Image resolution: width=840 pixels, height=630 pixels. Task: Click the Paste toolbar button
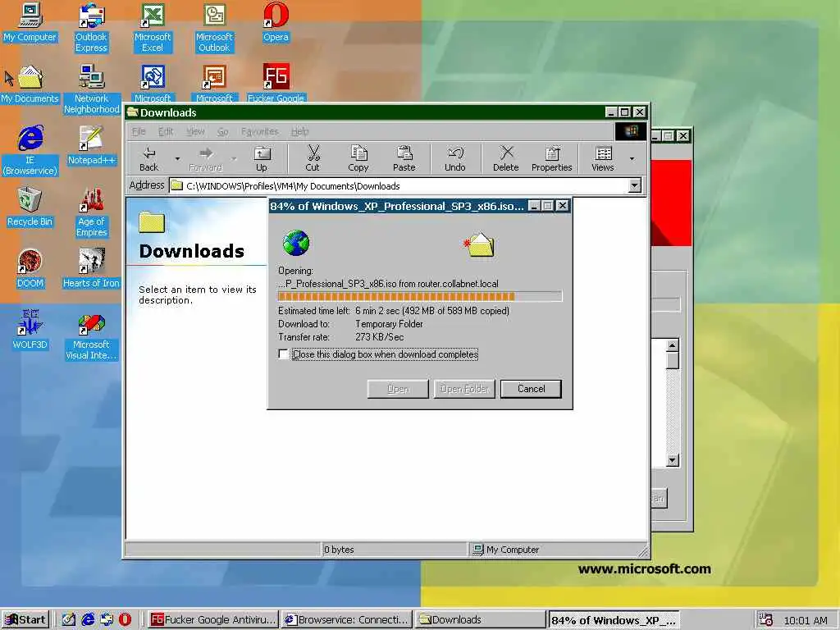pos(404,158)
